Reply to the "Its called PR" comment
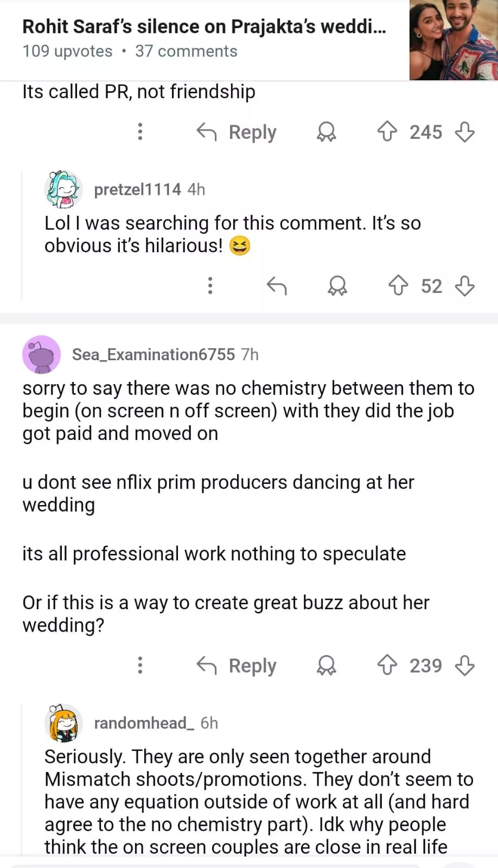The width and height of the screenshot is (498, 868). [237, 132]
